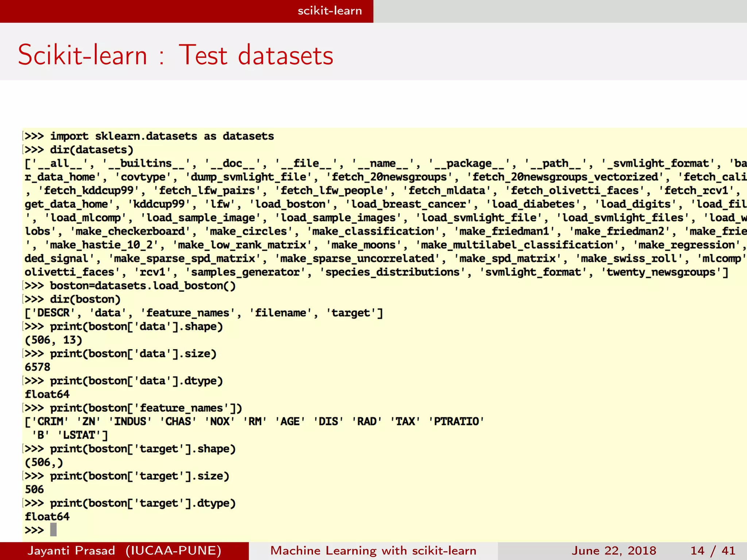The width and height of the screenshot is (747, 560).
Task: Click the 'LSTAT' feature name
Action: 79,435
